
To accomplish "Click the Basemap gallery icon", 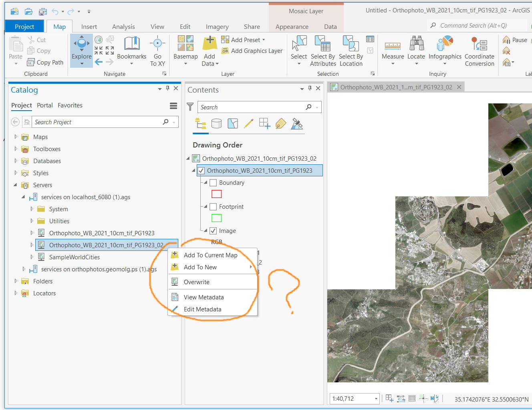I will click(185, 44).
